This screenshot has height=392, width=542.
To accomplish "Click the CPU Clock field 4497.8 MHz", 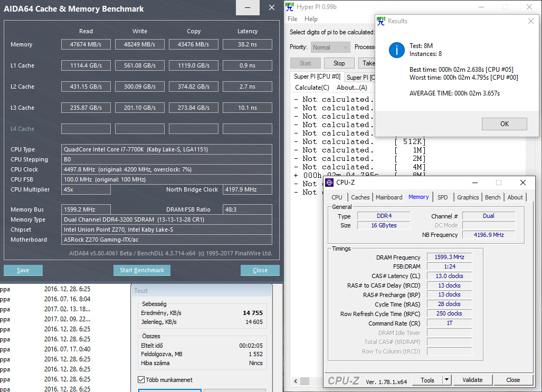I will tap(167, 169).
